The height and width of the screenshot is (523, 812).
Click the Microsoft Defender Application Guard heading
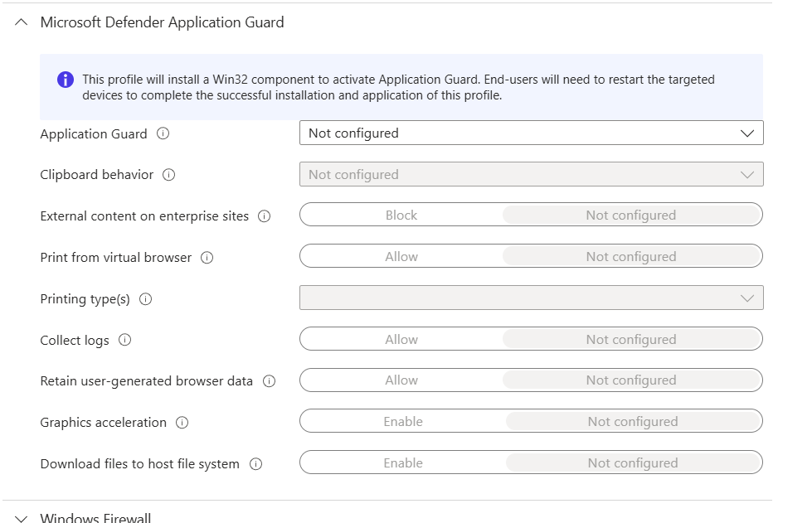point(162,22)
